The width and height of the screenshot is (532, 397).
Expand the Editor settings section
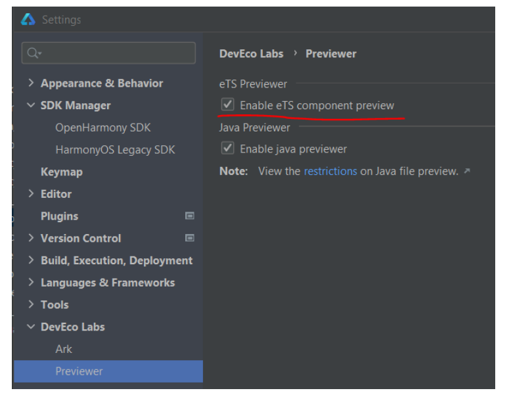pyautogui.click(x=31, y=194)
